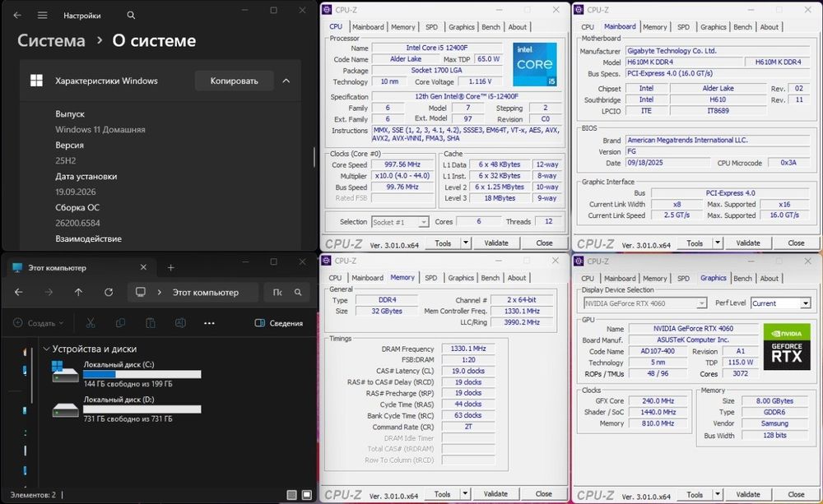Select the Memory tab in Graphics window

click(654, 278)
